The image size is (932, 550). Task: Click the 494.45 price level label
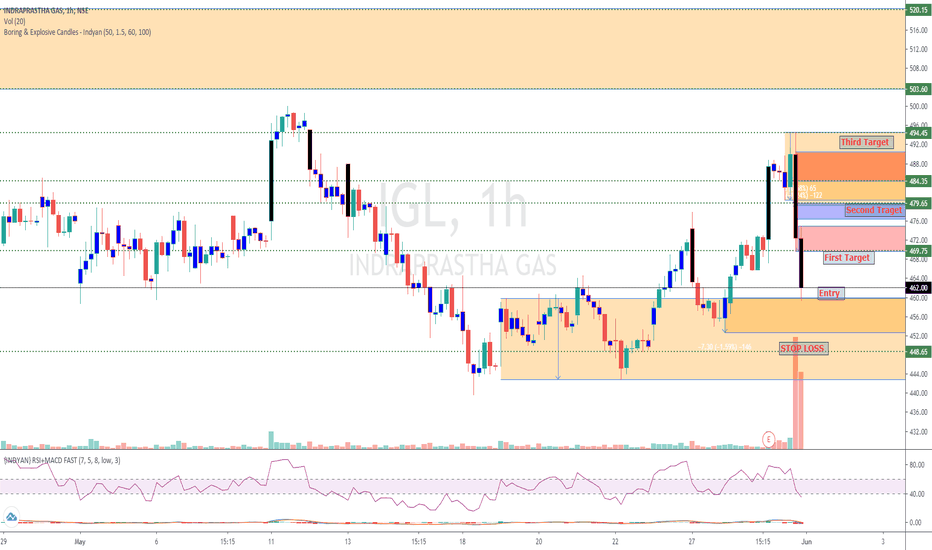click(x=918, y=133)
